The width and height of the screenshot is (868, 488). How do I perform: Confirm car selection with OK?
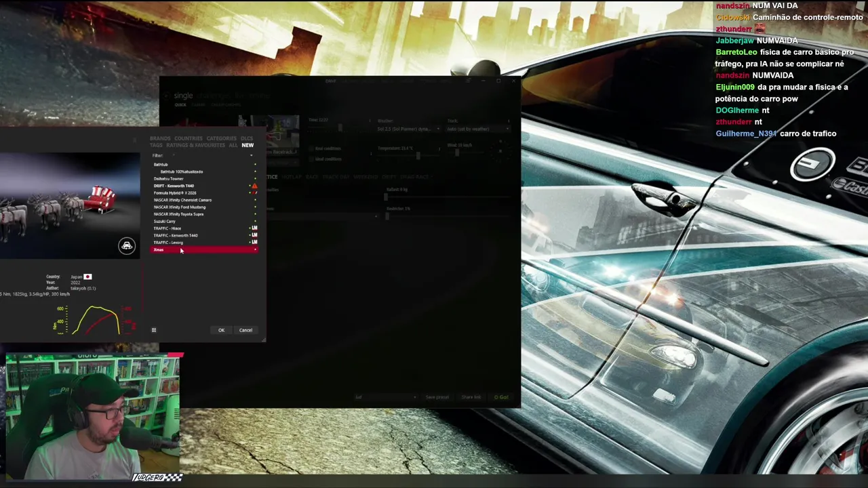pyautogui.click(x=221, y=330)
